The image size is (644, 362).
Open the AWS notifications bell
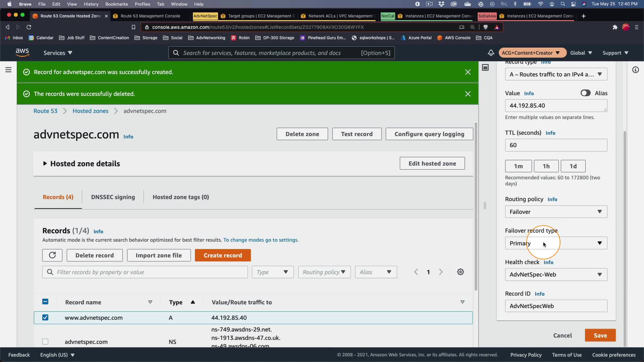click(491, 53)
